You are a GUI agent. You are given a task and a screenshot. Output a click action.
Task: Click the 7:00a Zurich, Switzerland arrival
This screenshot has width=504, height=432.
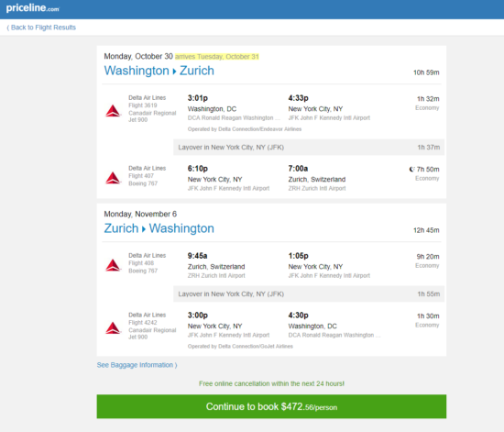[x=298, y=169]
